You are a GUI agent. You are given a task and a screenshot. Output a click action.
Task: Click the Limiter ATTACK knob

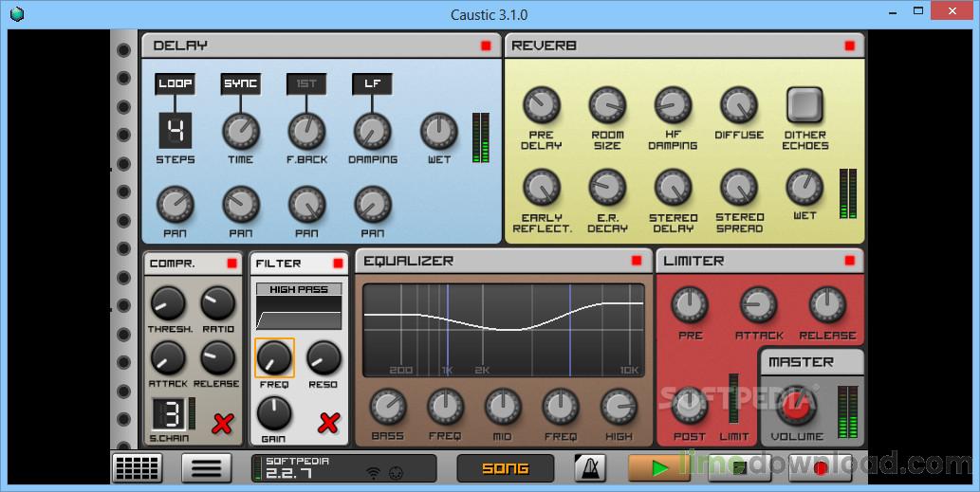coord(759,305)
